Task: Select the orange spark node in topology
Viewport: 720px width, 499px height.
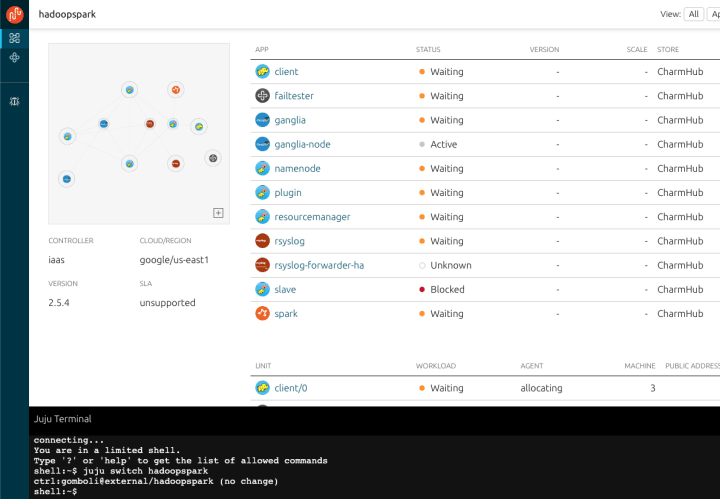Action: click(x=175, y=90)
